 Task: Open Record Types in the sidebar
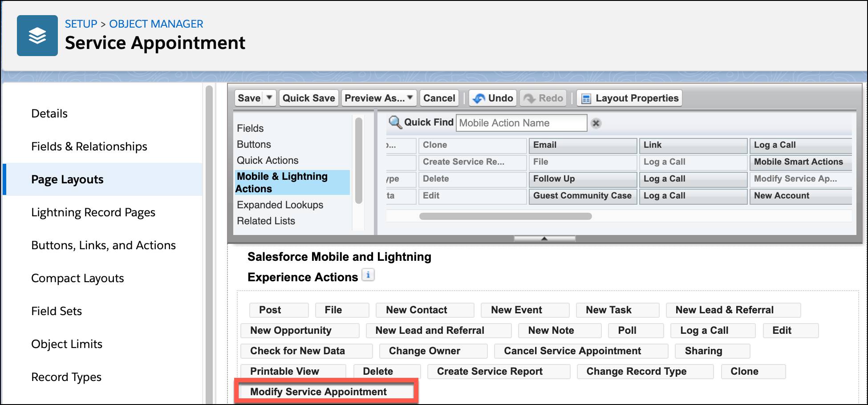[x=66, y=377]
